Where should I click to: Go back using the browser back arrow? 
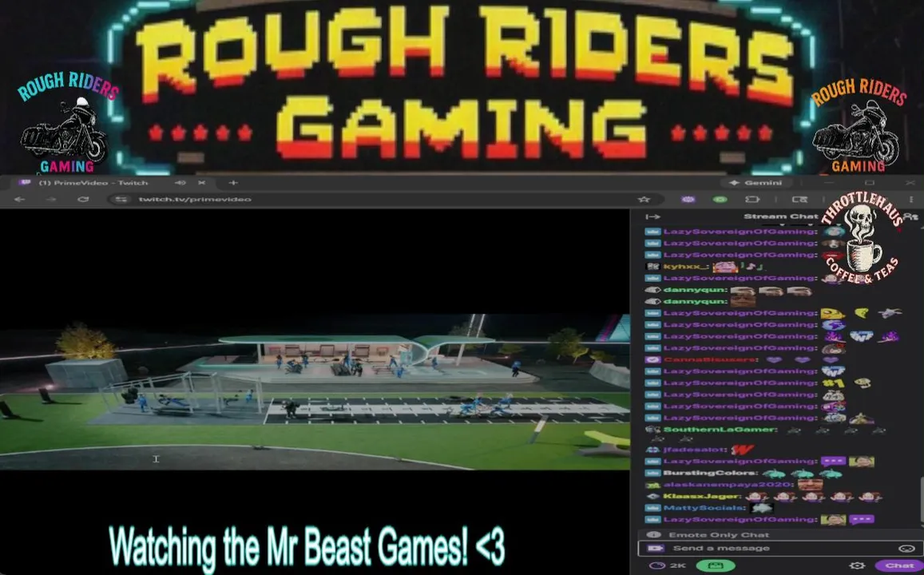(x=19, y=199)
